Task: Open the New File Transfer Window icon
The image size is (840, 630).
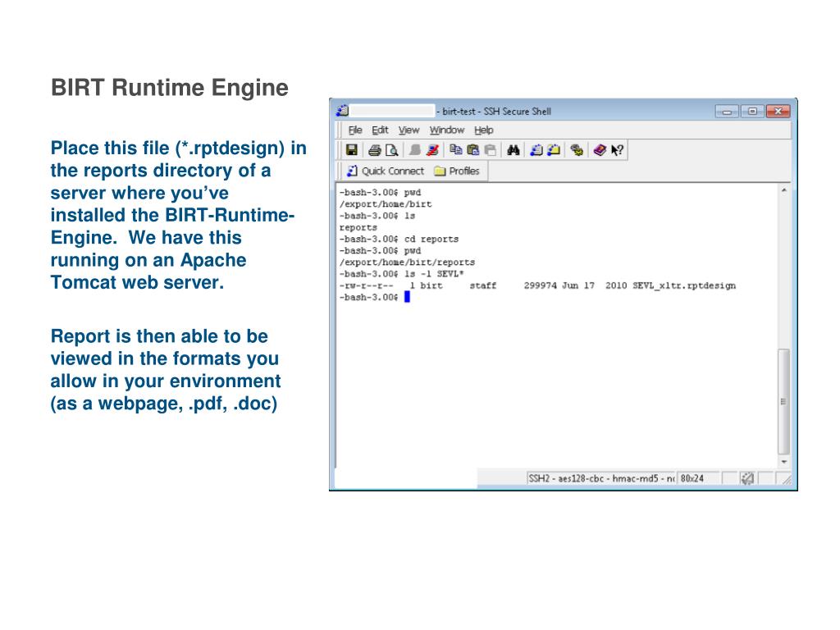Action: pos(554,151)
